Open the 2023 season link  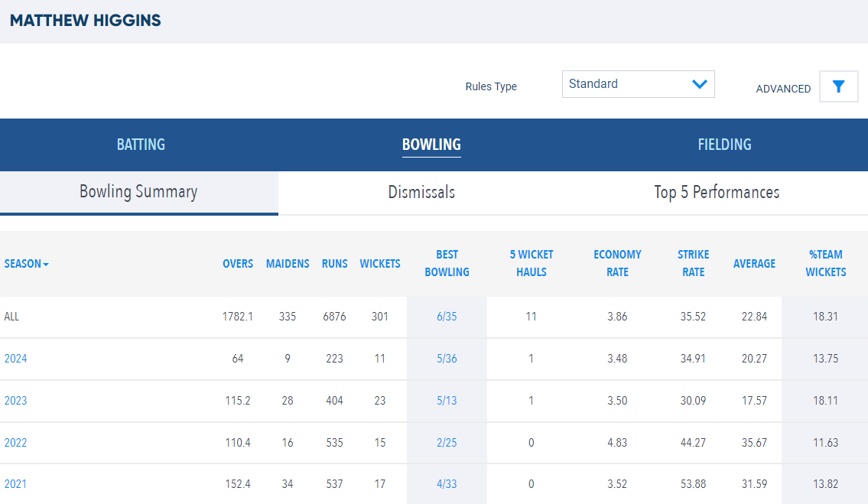15,401
